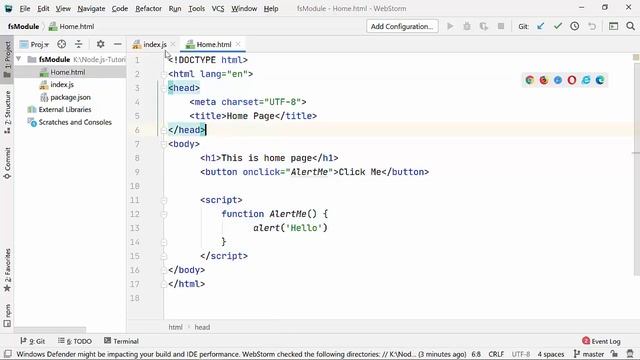Image resolution: width=640 pixels, height=360 pixels.
Task: Open the File menu
Action: coord(25,8)
